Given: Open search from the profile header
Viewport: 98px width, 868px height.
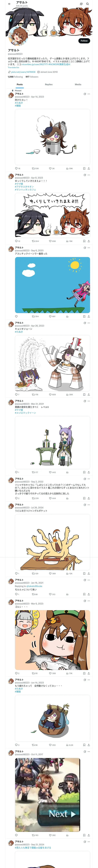Looking at the screenshot, I should coord(87,4).
